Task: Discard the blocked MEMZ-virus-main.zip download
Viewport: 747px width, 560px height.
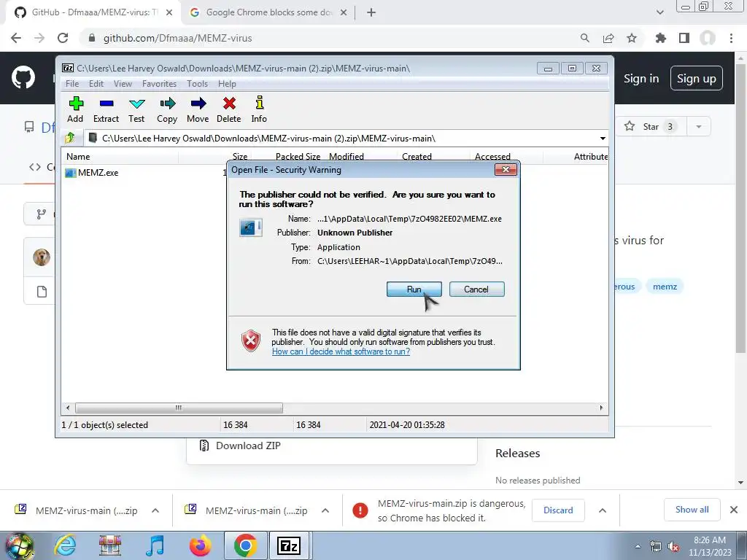Action: point(558,510)
